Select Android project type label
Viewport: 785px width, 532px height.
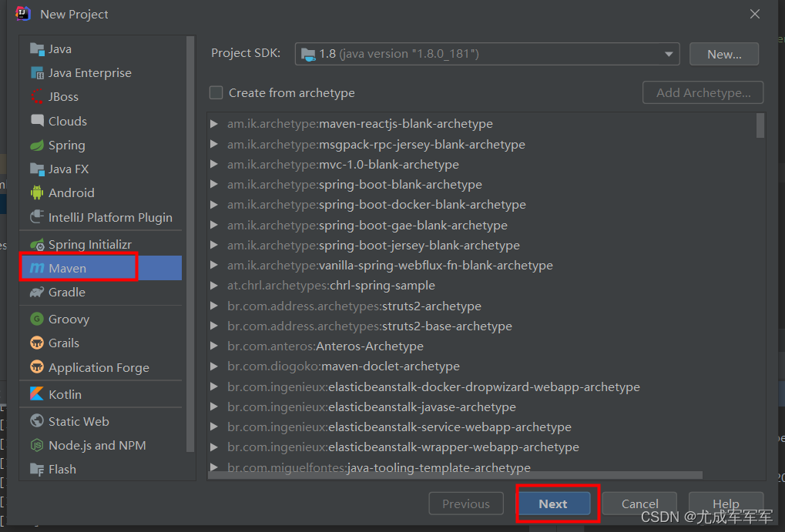click(72, 192)
